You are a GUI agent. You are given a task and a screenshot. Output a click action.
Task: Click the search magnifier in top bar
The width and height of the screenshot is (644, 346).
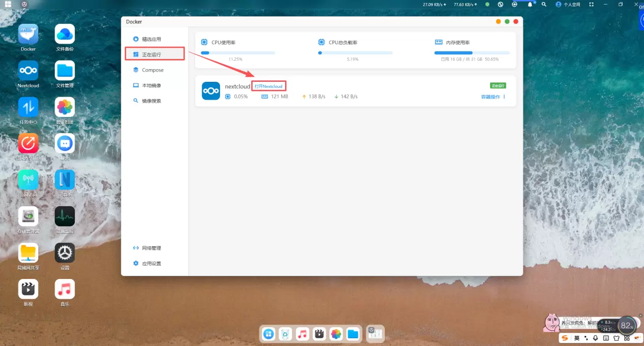[x=544, y=4]
